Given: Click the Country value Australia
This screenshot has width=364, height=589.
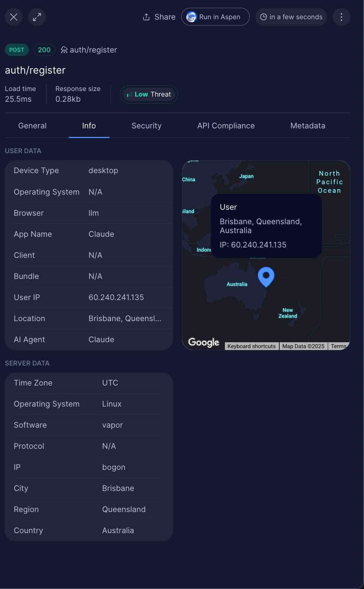Looking at the screenshot, I should (118, 531).
